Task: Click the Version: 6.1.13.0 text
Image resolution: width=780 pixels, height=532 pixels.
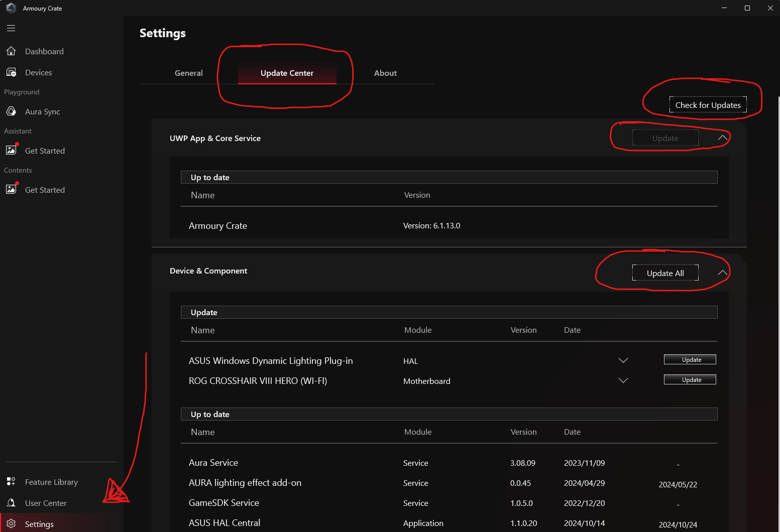Action: click(432, 226)
